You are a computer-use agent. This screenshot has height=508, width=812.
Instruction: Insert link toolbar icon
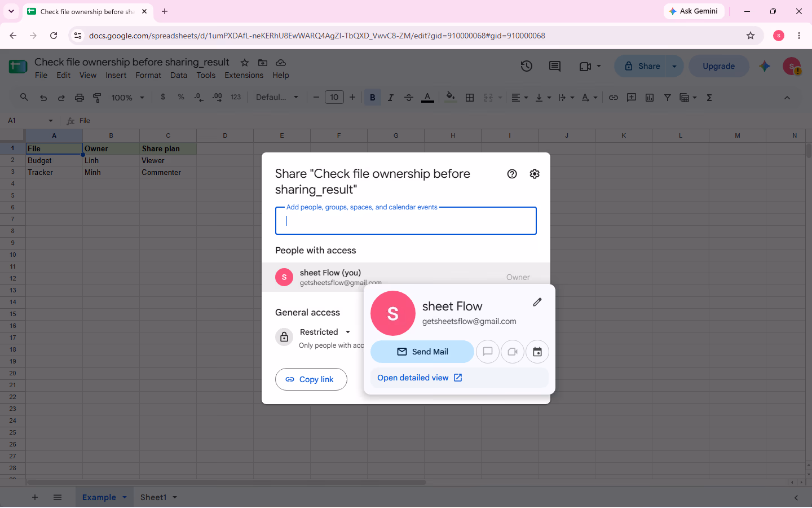coord(614,98)
